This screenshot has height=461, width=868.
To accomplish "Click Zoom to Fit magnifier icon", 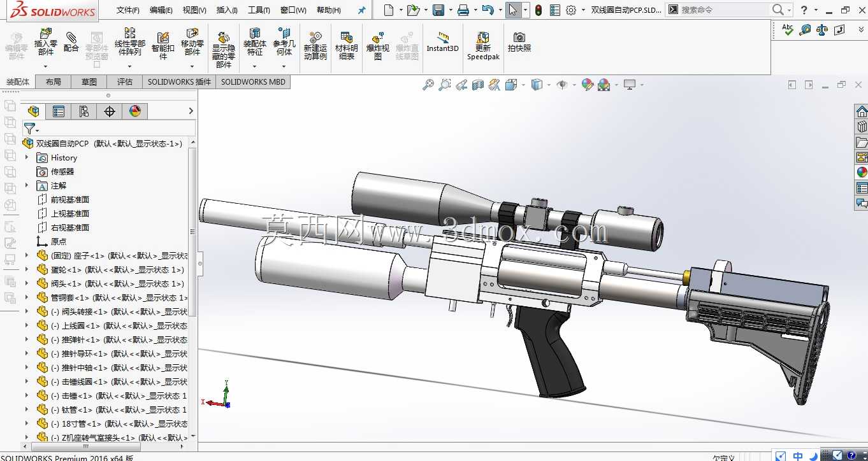I will pos(428,85).
